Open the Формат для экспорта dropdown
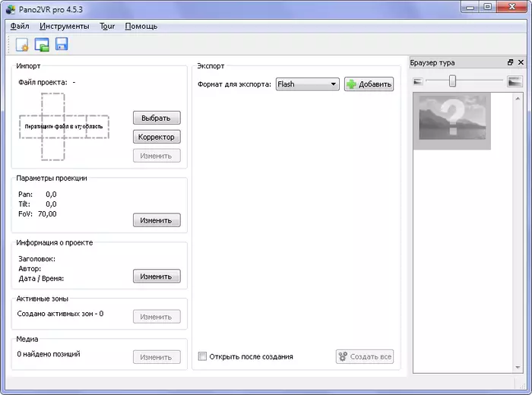 307,84
